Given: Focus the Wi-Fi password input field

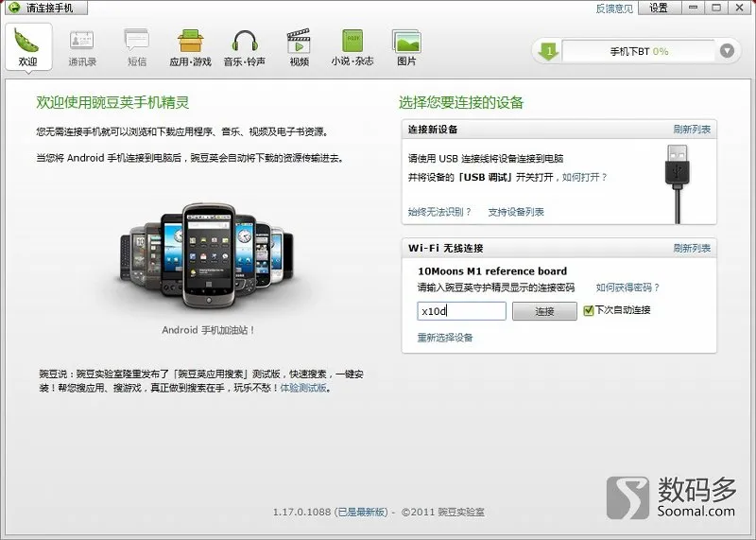Looking at the screenshot, I should pos(461,311).
